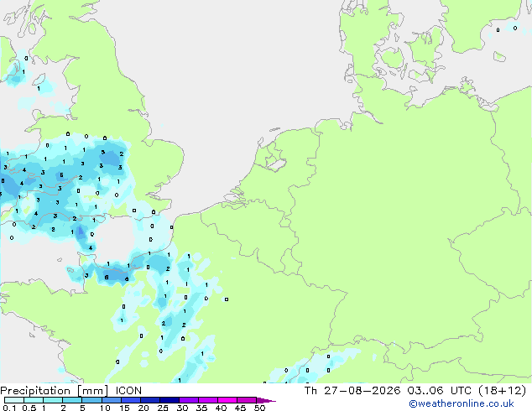Image resolution: width=532 pixels, height=411 pixels.
Task: Click the '(18+12)' forecast run text
Action: [x=502, y=391]
